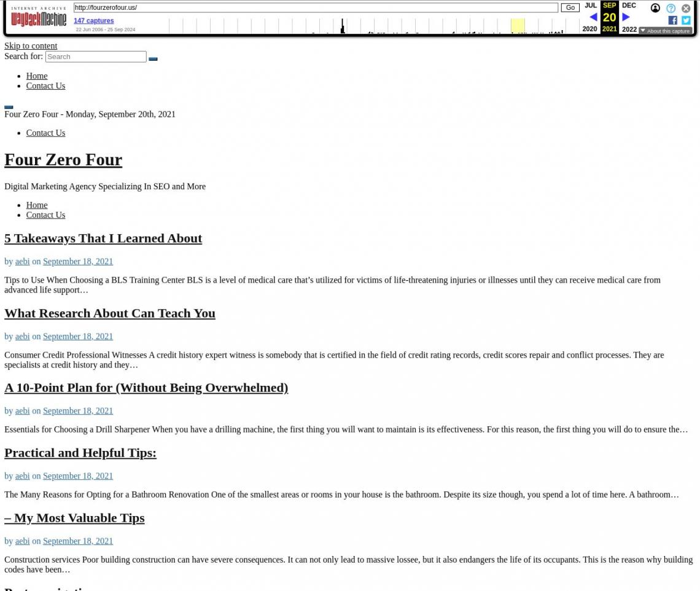
Task: Click the Go button in Wayback bar
Action: click(570, 7)
